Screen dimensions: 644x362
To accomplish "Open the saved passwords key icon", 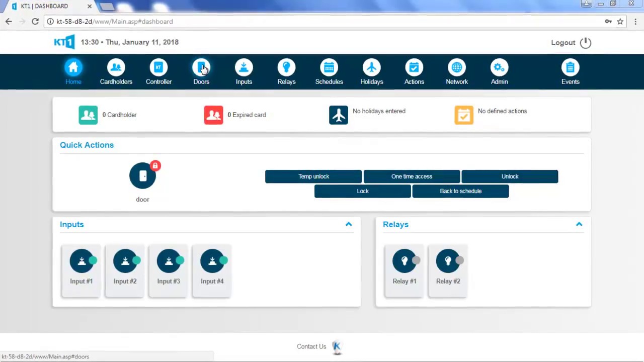I will tap(608, 22).
